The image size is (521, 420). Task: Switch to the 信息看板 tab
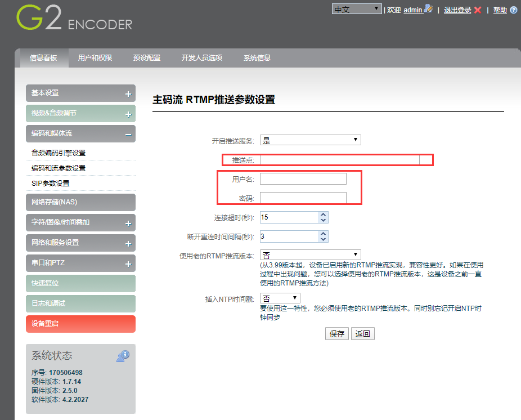pos(43,58)
